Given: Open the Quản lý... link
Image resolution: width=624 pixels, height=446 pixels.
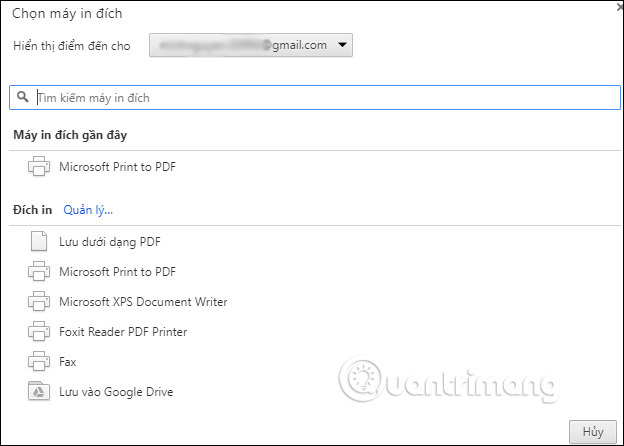Looking at the screenshot, I should pos(88,210).
